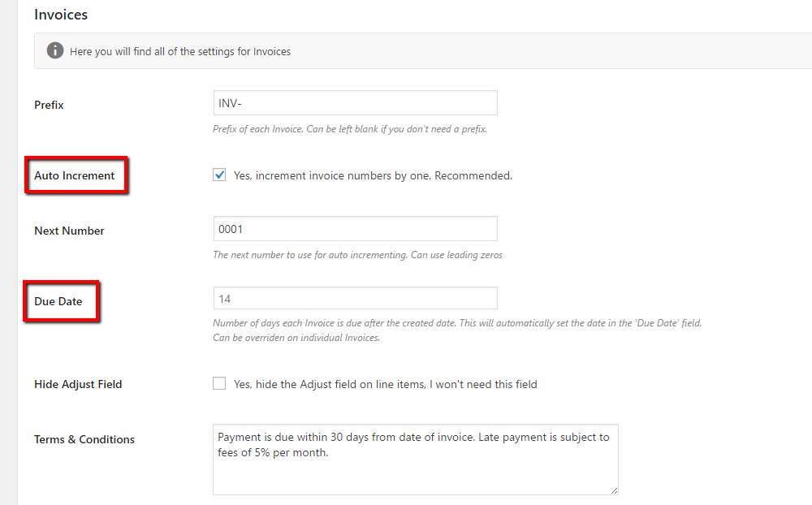
Task: Click the resize grip on Terms textarea
Action: click(x=613, y=490)
